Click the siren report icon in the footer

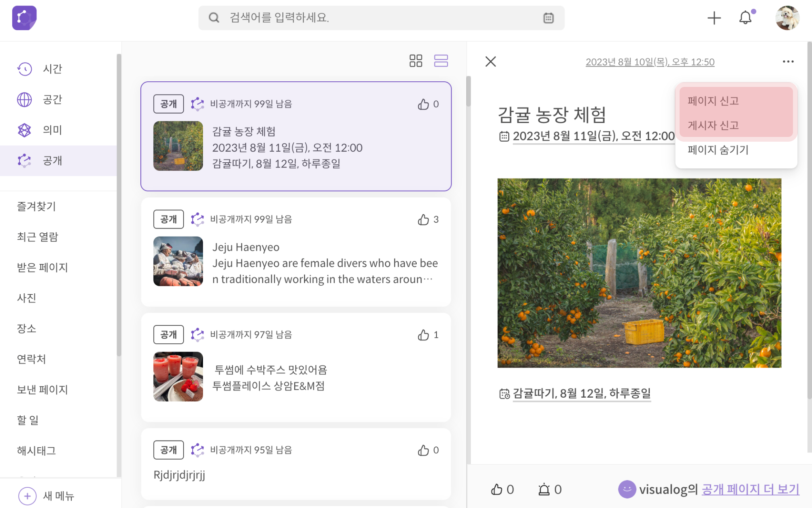[x=544, y=489]
